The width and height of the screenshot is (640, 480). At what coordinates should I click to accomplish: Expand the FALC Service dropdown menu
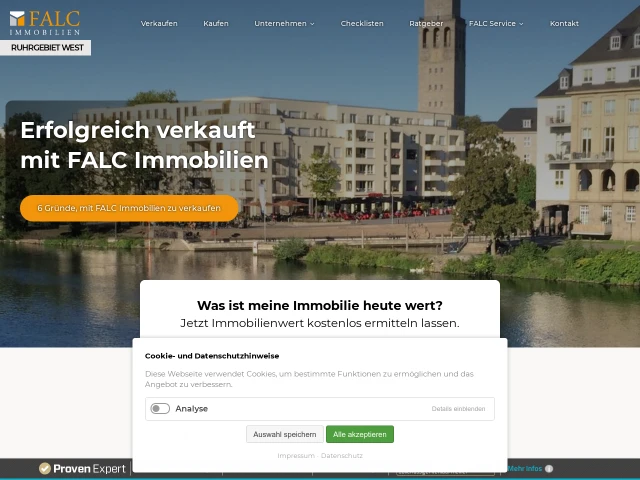[x=496, y=24]
